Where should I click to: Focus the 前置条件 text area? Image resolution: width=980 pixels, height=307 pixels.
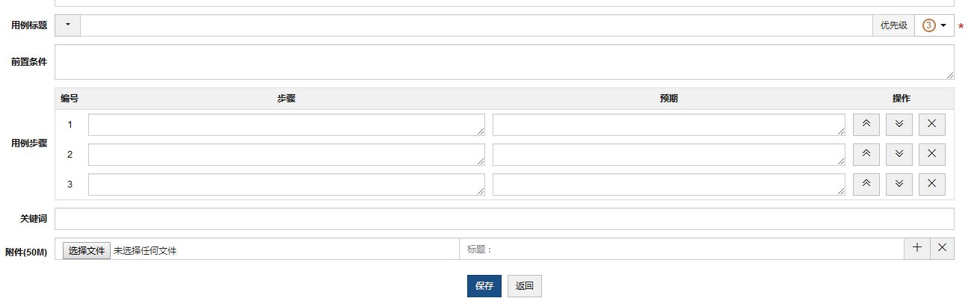tap(504, 62)
